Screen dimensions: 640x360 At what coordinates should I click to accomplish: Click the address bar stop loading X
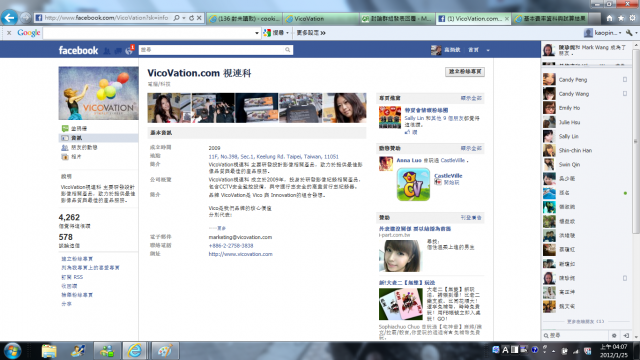click(x=199, y=18)
